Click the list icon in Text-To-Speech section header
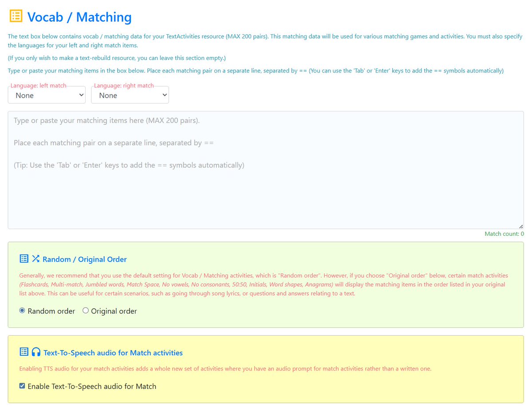This screenshot has width=532, height=409. [x=24, y=352]
